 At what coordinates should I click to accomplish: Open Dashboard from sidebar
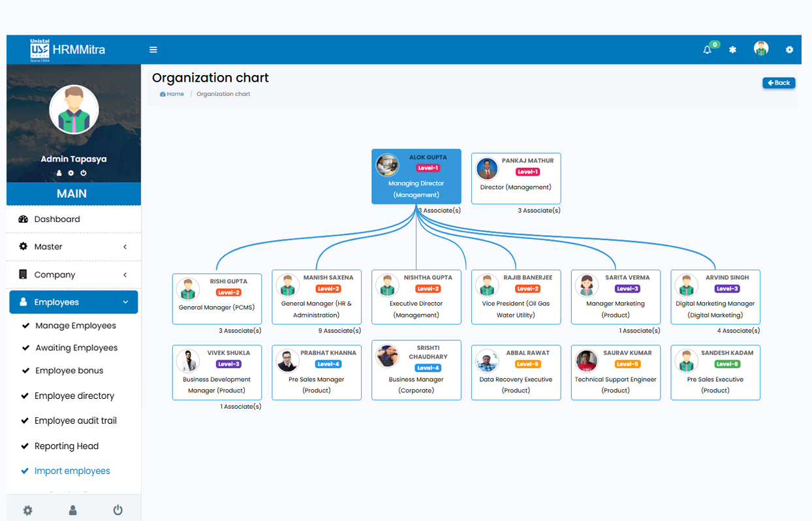click(57, 219)
